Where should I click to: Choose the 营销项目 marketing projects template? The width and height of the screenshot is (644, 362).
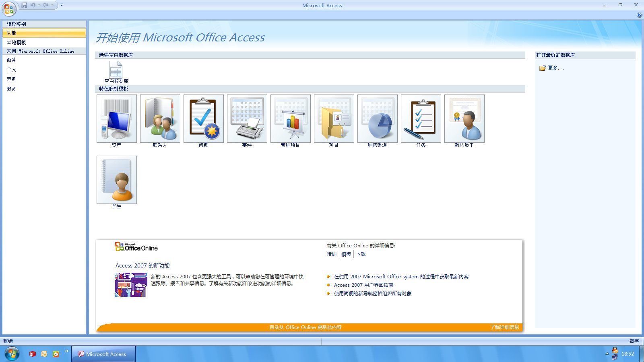[x=291, y=121]
